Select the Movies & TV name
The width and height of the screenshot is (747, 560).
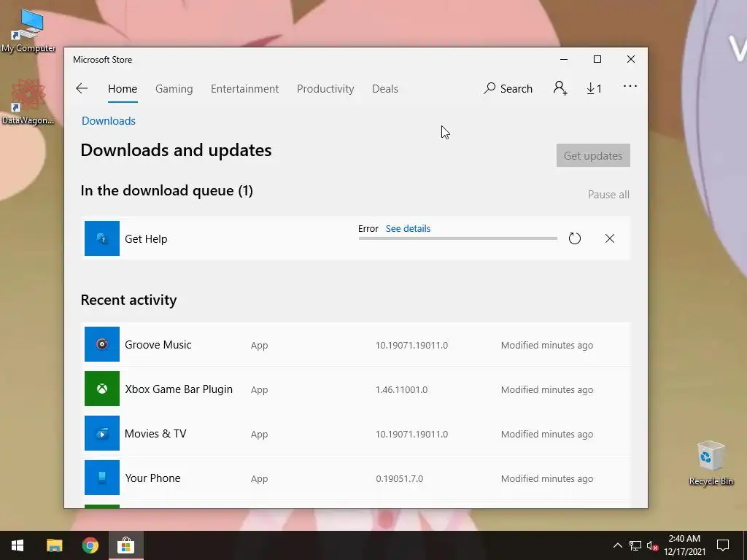(x=155, y=434)
